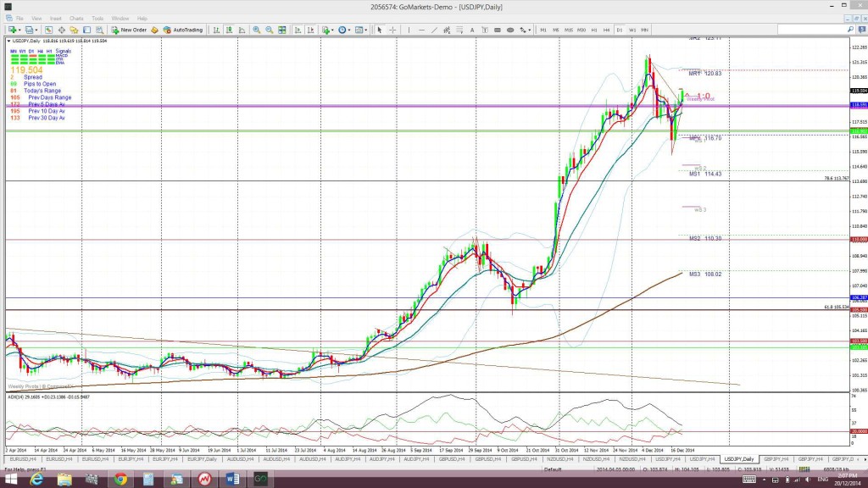Click the Default profile in status bar
868x488 pixels.
[x=553, y=469]
